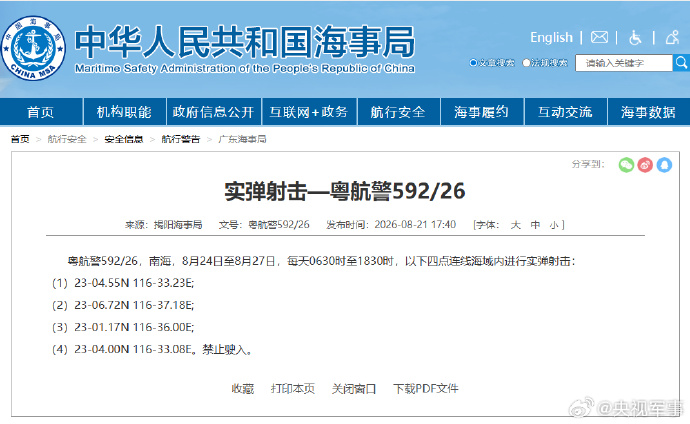Click the elderly-friendly mode icon
This screenshot has height=424, width=690.
672,37
